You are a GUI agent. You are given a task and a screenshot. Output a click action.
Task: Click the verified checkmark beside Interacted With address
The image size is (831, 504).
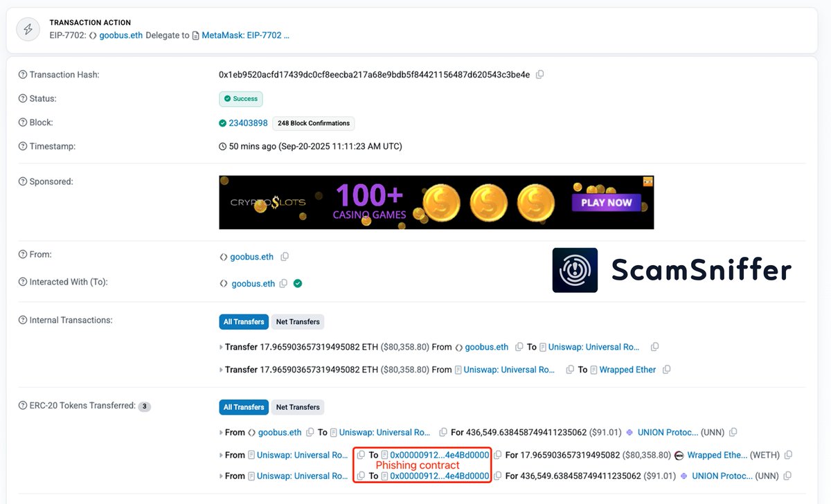coord(296,283)
